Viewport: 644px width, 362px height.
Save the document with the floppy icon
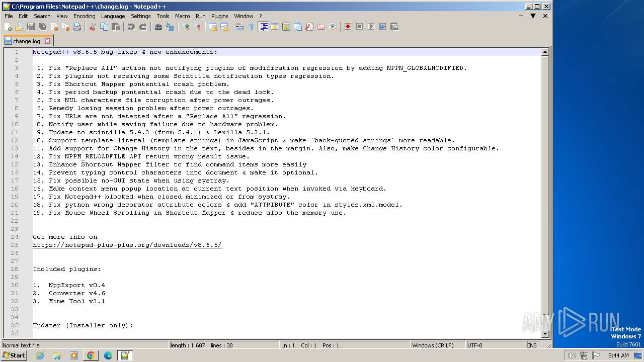click(x=31, y=27)
